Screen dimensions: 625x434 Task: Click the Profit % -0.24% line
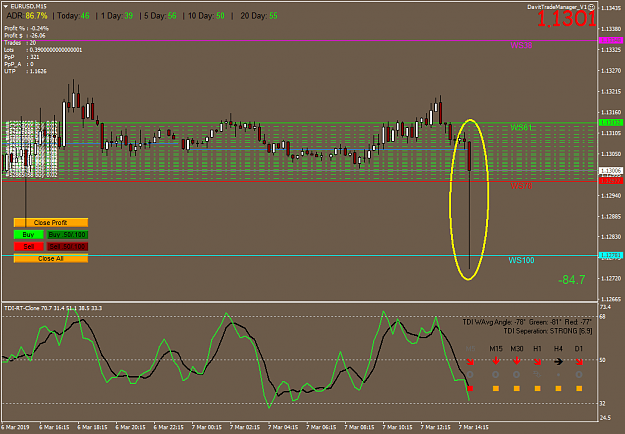tap(26, 28)
